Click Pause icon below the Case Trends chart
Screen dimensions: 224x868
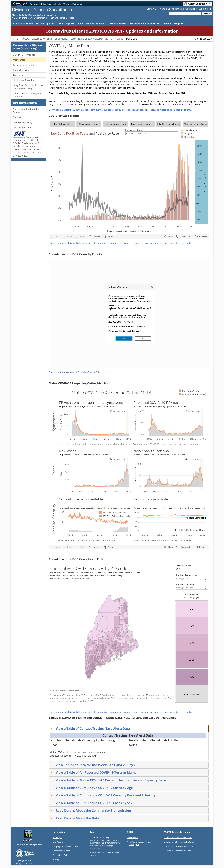tap(105, 237)
